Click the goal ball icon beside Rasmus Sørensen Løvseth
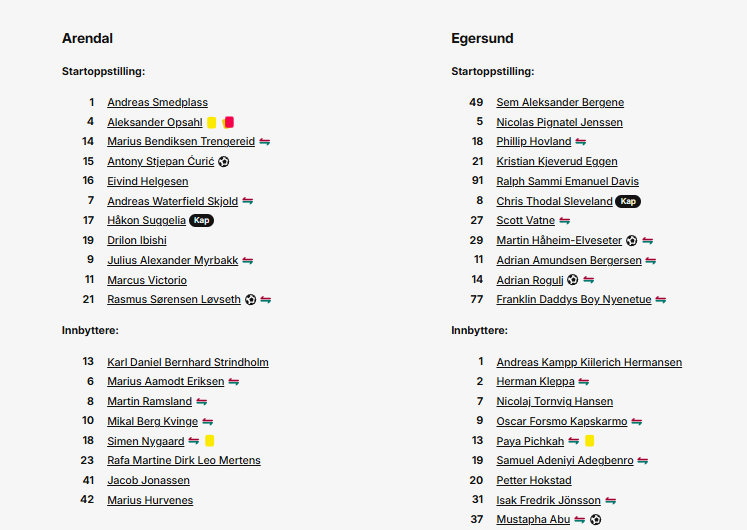This screenshot has height=530, width=747. pos(251,300)
